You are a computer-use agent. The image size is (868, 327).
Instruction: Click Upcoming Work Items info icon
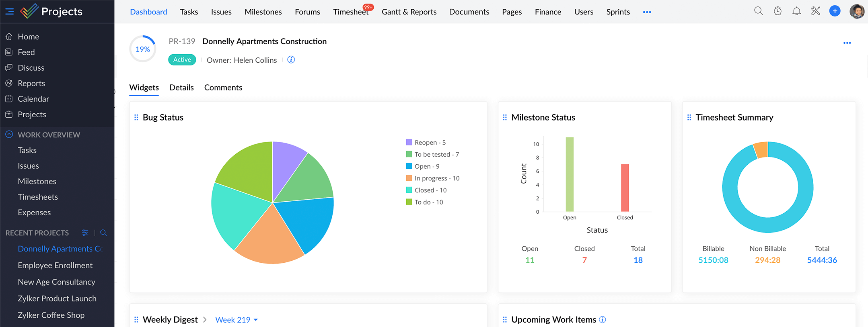(602, 319)
